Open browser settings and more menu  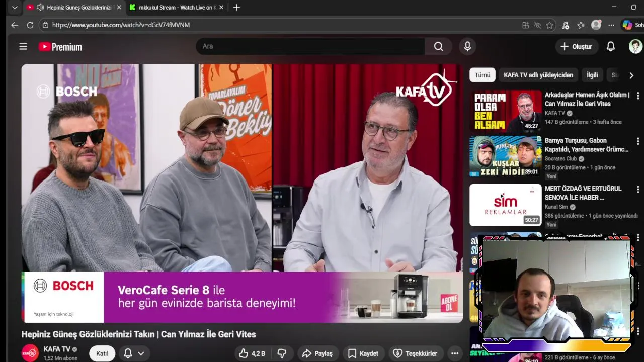611,25
